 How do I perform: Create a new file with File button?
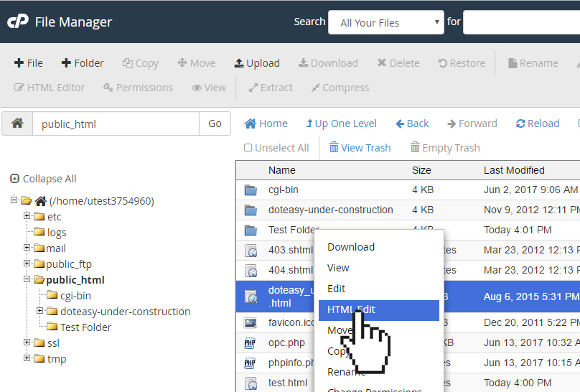click(29, 63)
